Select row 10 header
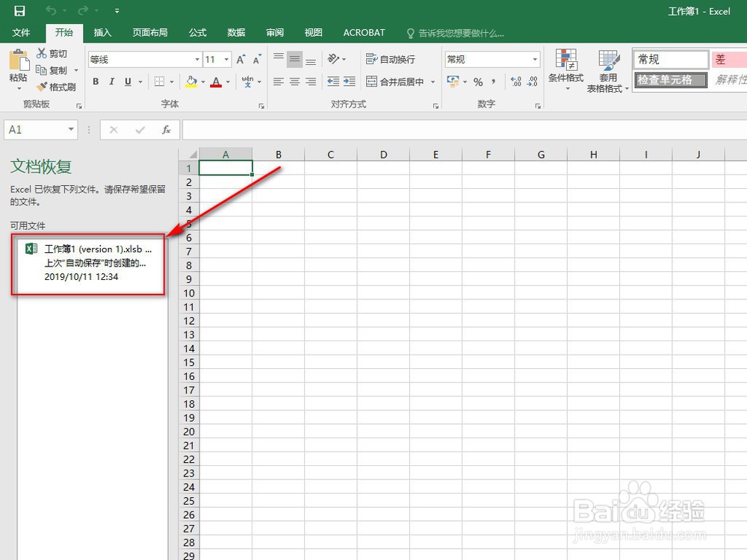Viewport: 747px width, 560px height. click(189, 293)
